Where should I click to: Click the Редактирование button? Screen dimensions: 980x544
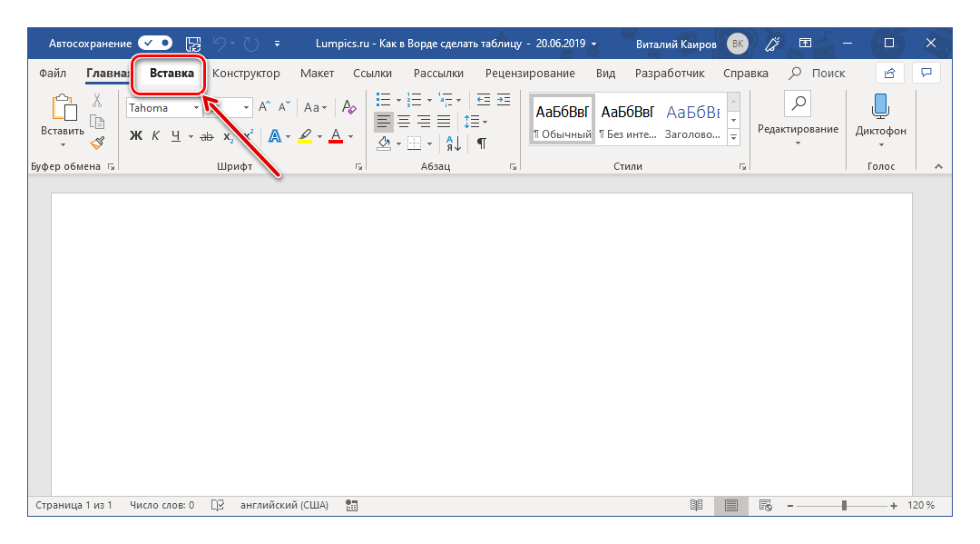tap(798, 118)
